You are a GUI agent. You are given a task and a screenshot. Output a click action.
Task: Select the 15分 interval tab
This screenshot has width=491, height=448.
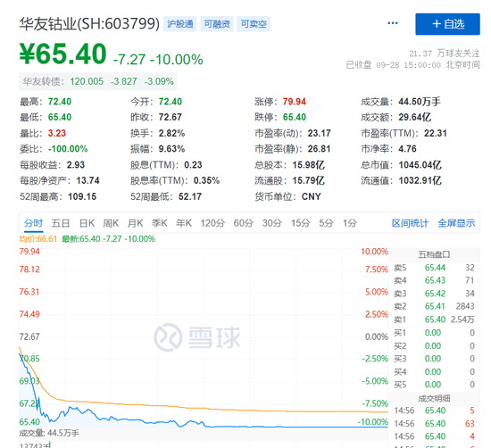301,223
